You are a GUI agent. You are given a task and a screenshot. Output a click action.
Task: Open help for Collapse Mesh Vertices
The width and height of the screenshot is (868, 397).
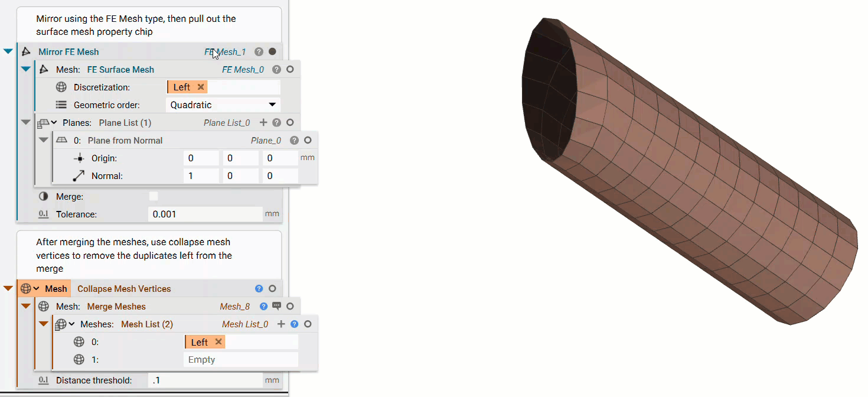click(259, 288)
